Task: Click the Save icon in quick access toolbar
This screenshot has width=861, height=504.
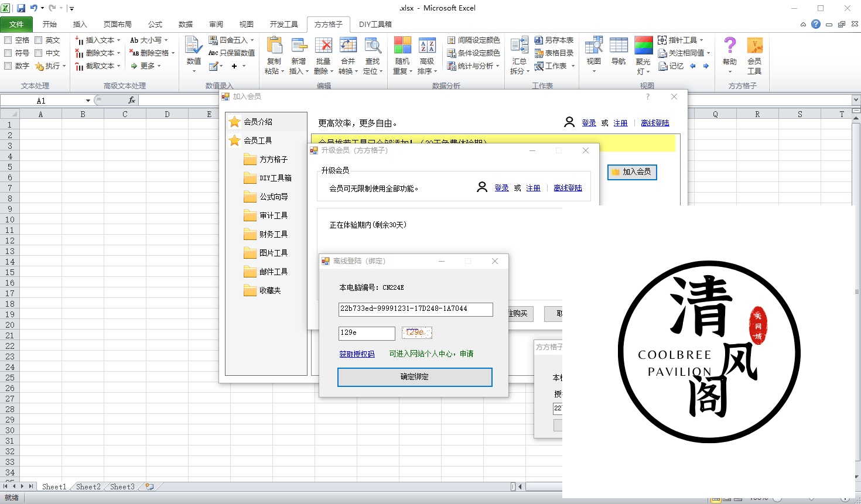Action: pos(21,8)
